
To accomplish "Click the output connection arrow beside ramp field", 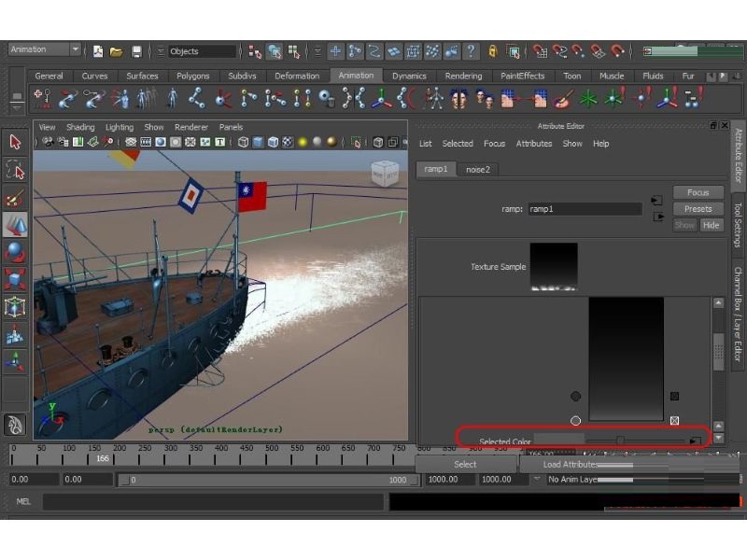I will pyautogui.click(x=658, y=217).
